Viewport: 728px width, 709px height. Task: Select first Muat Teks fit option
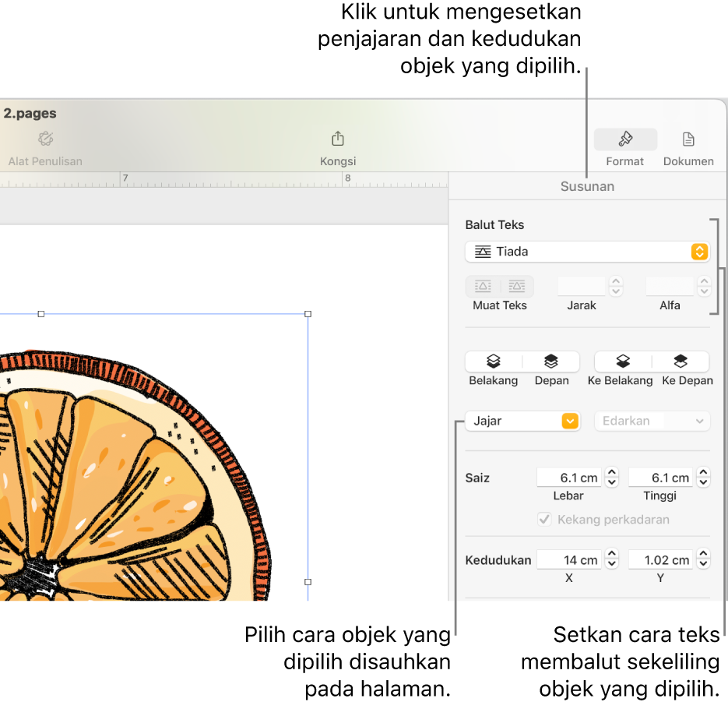483,286
